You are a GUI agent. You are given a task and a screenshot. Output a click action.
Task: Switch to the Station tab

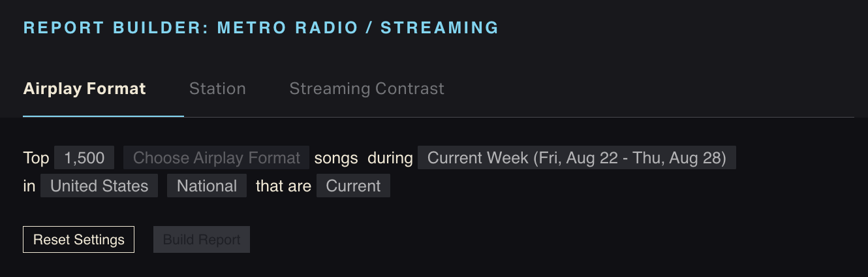coord(217,89)
